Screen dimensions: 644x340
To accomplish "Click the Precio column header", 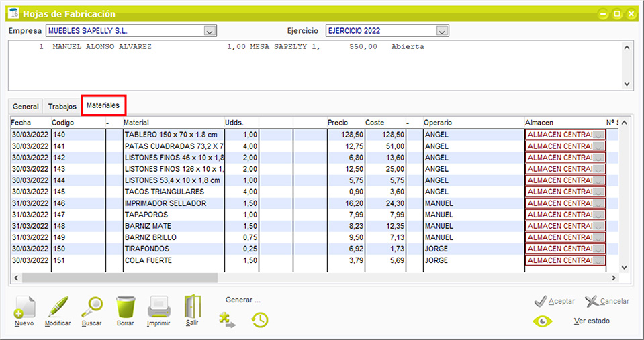I will (x=346, y=123).
